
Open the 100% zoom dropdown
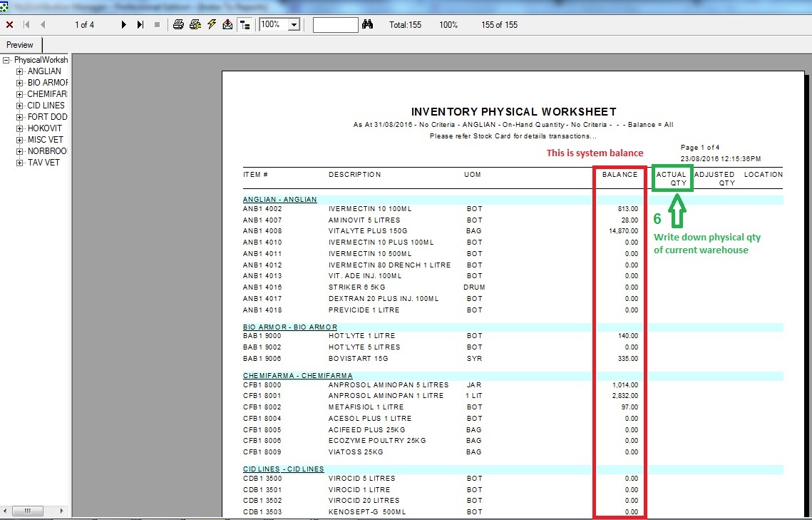point(294,25)
